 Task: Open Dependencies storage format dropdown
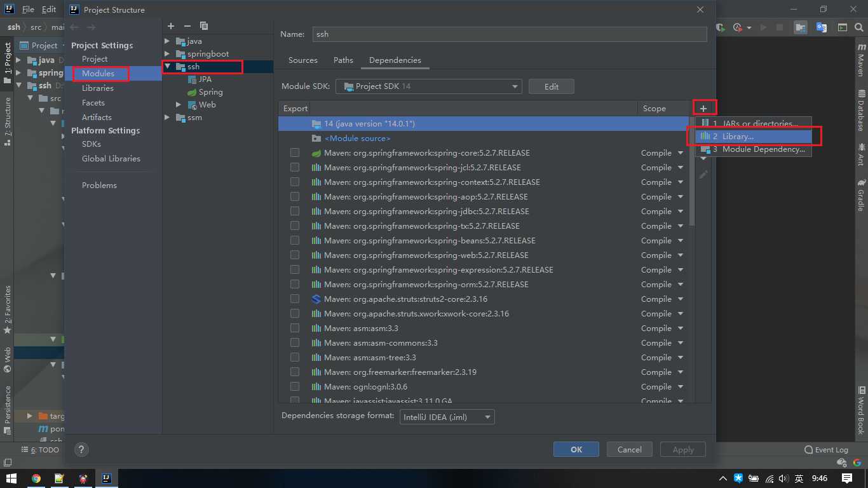click(x=447, y=417)
